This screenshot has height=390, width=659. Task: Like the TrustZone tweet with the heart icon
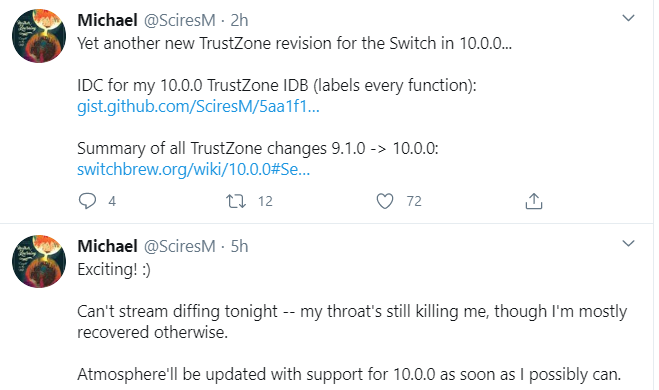385,201
